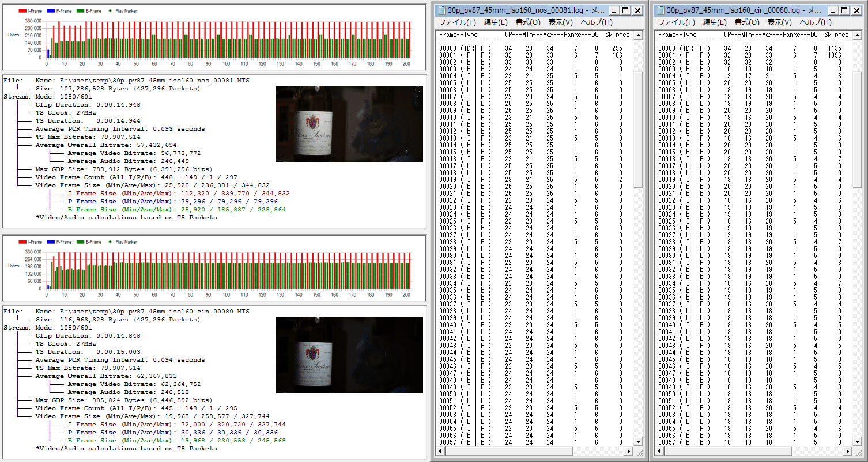The image size is (868, 462).
Task: Click scroll-right arrow in nos_00081.log horizontal scrollbar
Action: [x=628, y=452]
